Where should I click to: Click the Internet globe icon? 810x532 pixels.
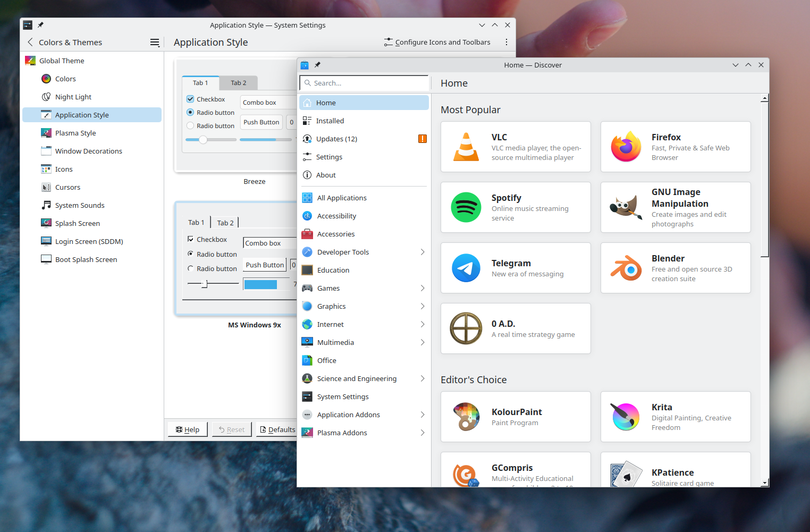click(x=307, y=324)
